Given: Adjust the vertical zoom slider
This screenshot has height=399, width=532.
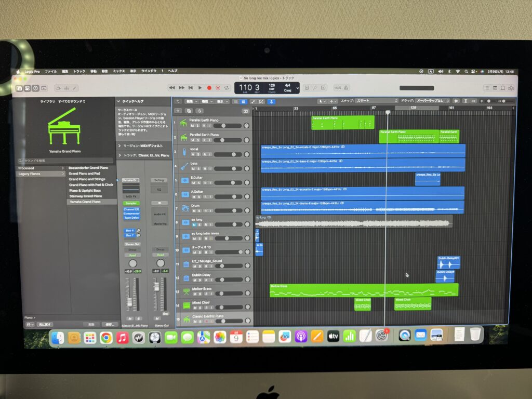Looking at the screenshot, I should pos(488,101).
